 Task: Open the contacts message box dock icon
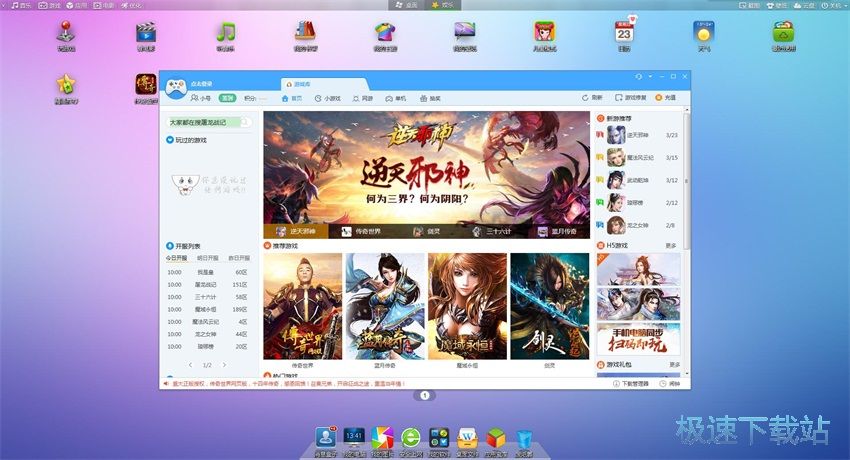(325, 438)
